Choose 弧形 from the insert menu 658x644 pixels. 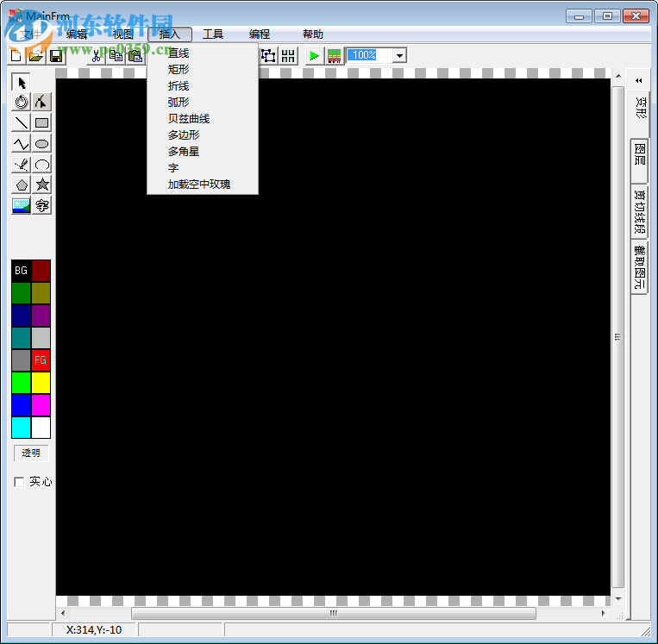point(203,103)
